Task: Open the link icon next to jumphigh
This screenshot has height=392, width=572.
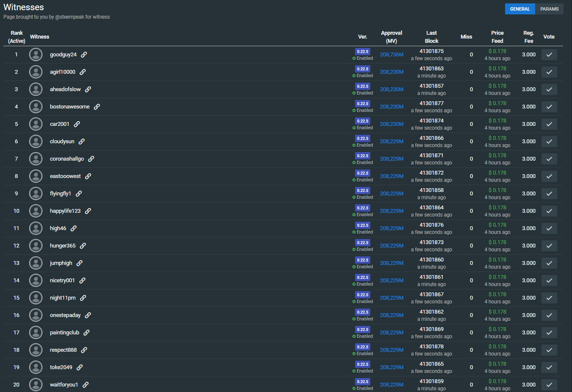Action: click(79, 263)
